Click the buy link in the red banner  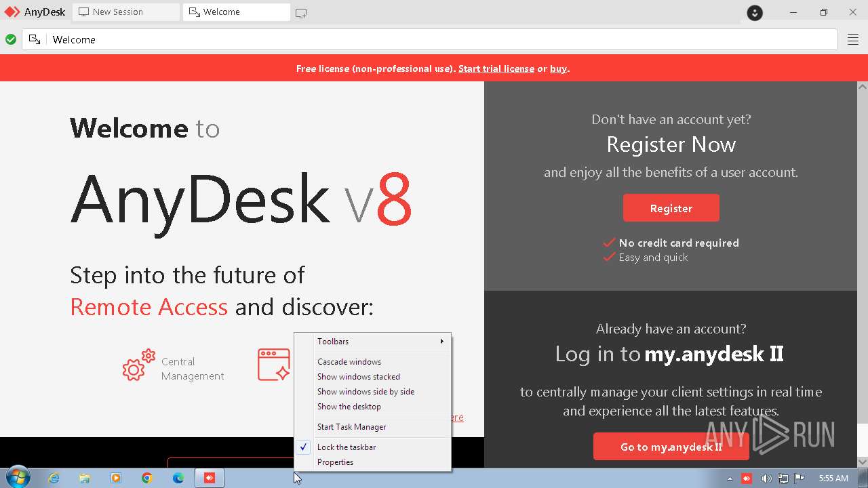pyautogui.click(x=558, y=68)
